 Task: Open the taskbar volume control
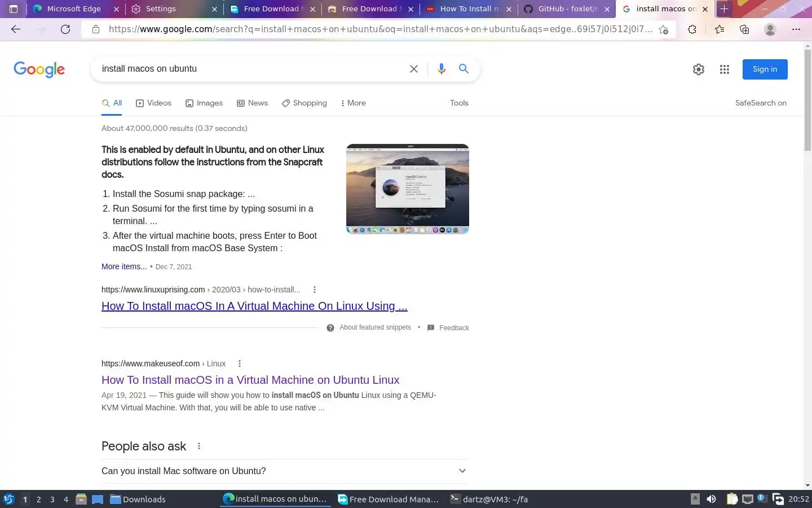tap(712, 499)
